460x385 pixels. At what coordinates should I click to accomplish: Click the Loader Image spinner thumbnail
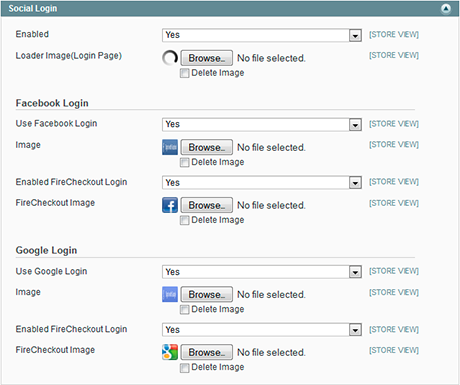pyautogui.click(x=170, y=58)
